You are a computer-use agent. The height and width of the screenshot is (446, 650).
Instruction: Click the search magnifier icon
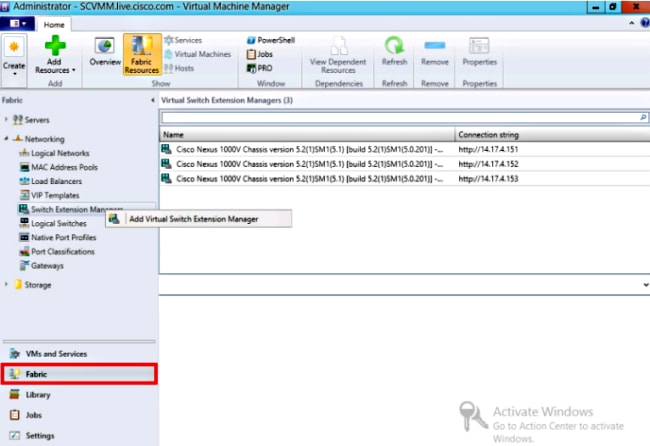pyautogui.click(x=643, y=118)
